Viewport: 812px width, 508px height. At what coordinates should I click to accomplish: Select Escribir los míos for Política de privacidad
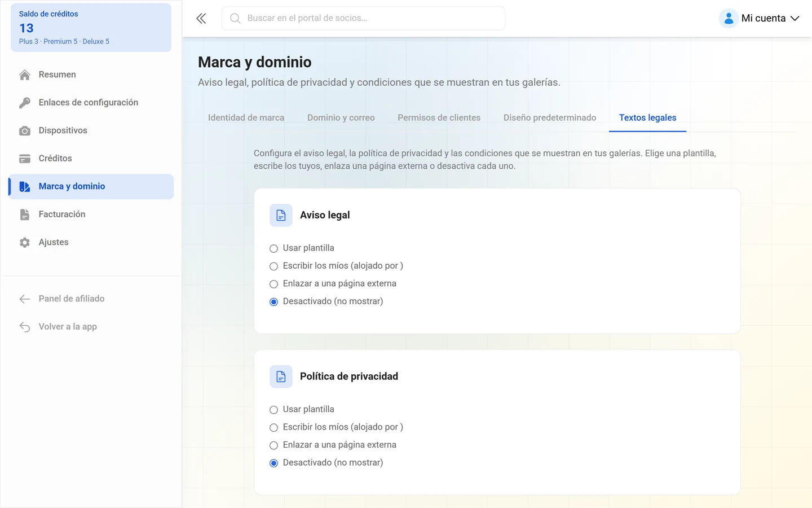(x=273, y=427)
